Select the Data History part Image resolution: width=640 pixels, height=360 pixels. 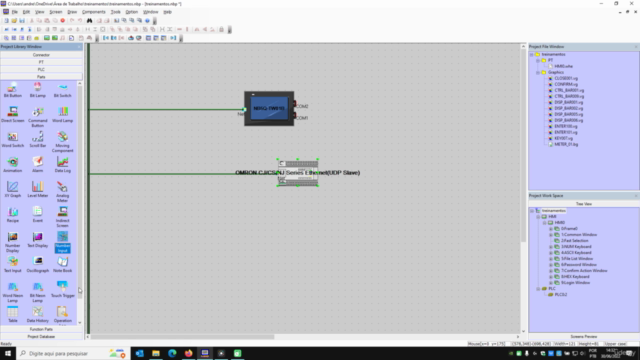[38, 315]
